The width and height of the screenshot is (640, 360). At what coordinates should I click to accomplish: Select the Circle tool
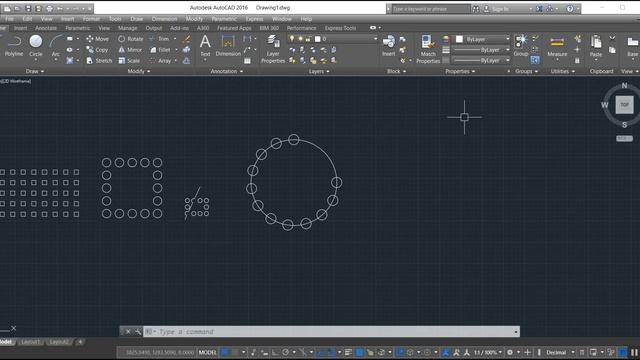click(x=36, y=46)
